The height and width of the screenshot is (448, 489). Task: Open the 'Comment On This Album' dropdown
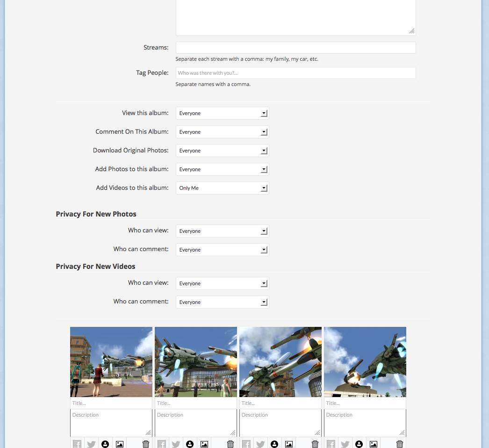click(223, 132)
